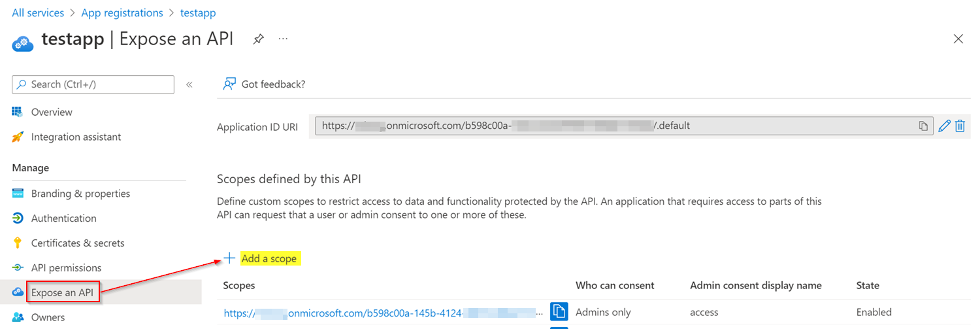Select Expose an API menu item
The width and height of the screenshot is (980, 329).
[63, 292]
